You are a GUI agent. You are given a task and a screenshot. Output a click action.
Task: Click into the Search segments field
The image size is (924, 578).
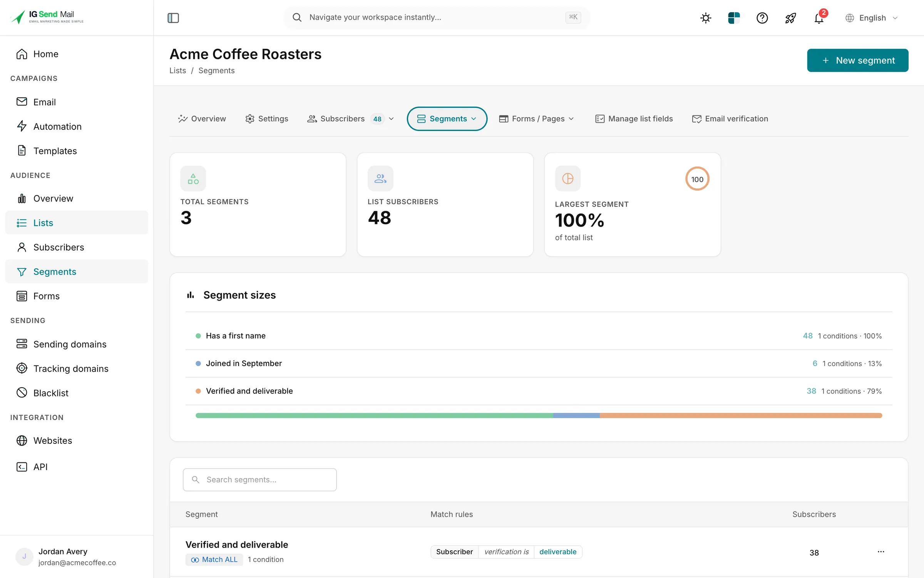click(260, 480)
